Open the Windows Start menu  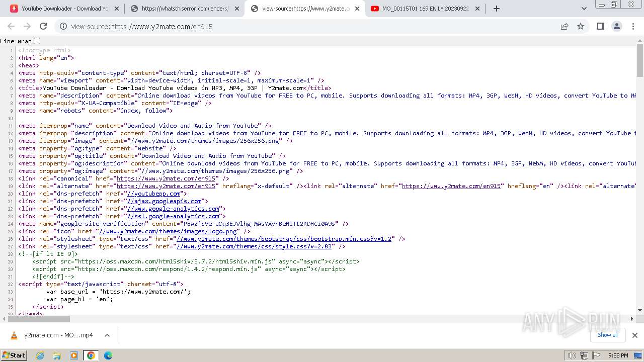(x=14, y=355)
